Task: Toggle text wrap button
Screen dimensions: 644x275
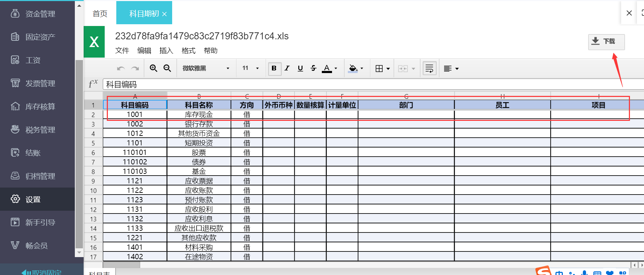Action: coord(429,68)
